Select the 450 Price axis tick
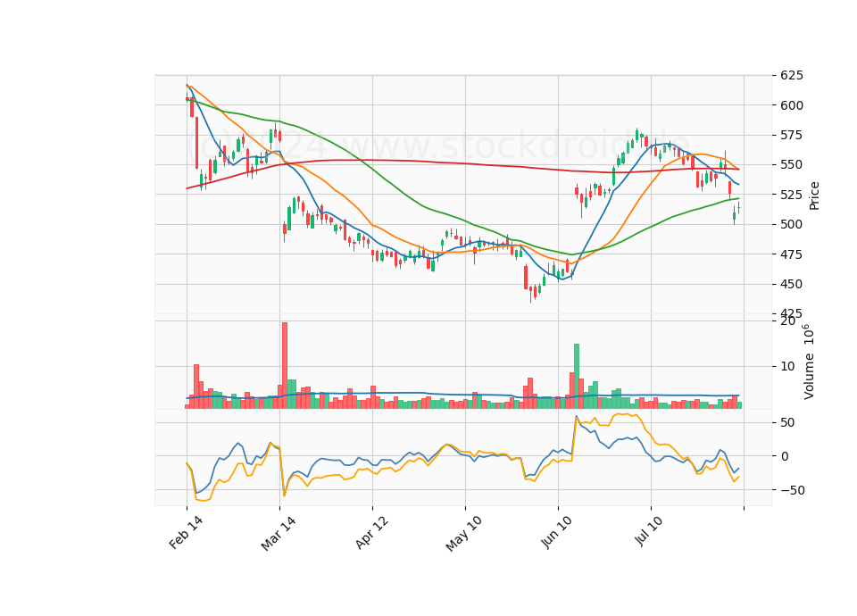 coord(792,284)
